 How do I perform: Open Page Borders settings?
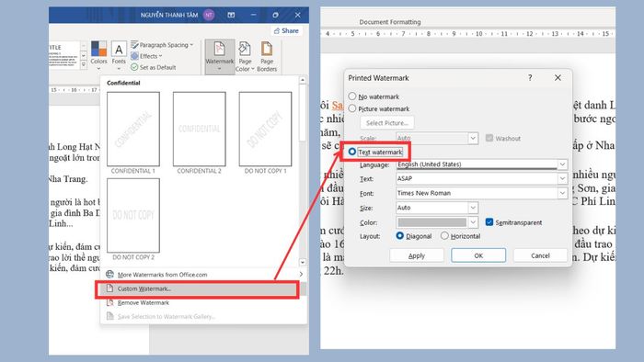tap(267, 57)
